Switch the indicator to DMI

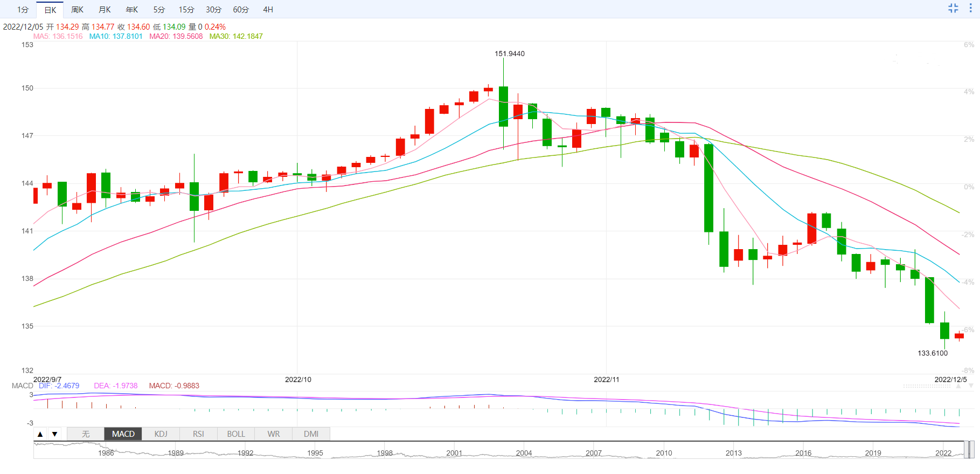[x=311, y=434]
